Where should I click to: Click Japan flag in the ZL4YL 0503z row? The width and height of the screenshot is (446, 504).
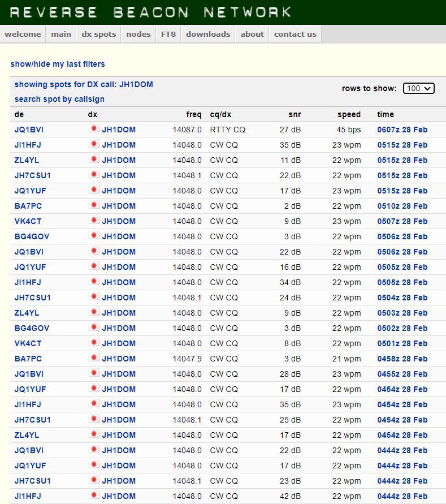click(93, 312)
